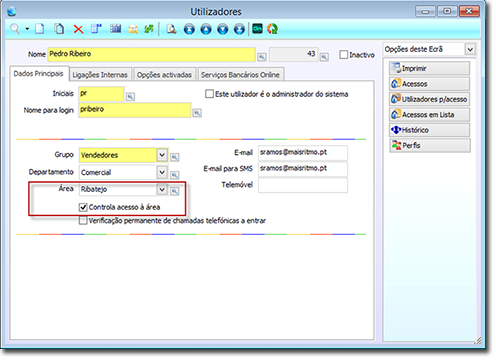The height and width of the screenshot is (362, 496).
Task: Go to last record navigation button
Action: [239, 29]
